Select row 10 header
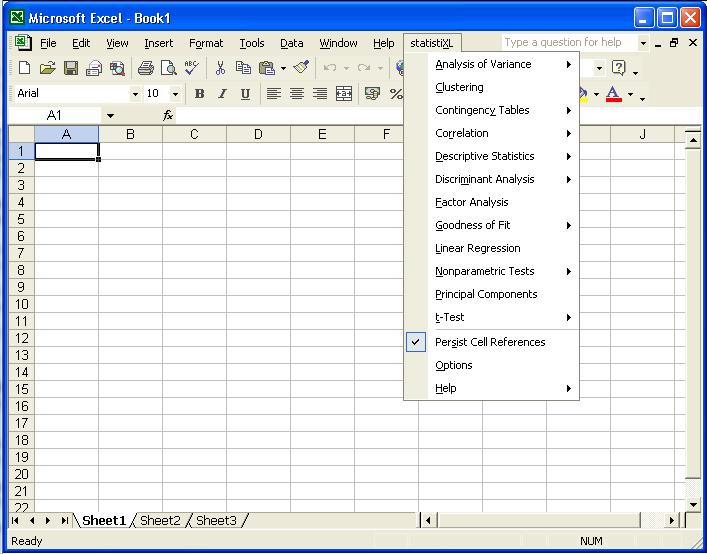 pos(22,304)
